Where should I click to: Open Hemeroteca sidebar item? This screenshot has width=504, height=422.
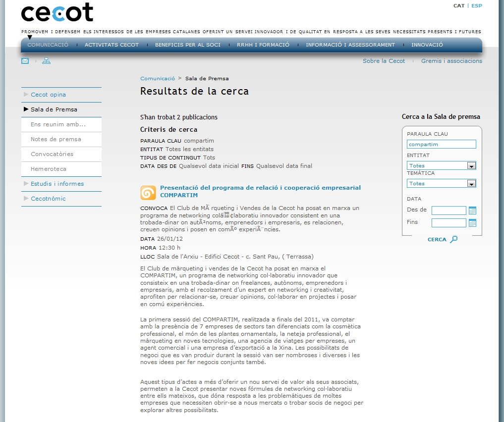coord(49,168)
